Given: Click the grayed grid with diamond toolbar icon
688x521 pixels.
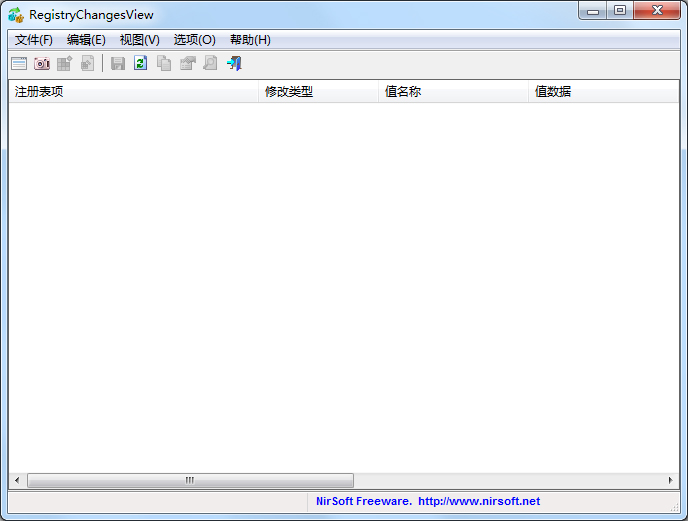Looking at the screenshot, I should pos(64,64).
